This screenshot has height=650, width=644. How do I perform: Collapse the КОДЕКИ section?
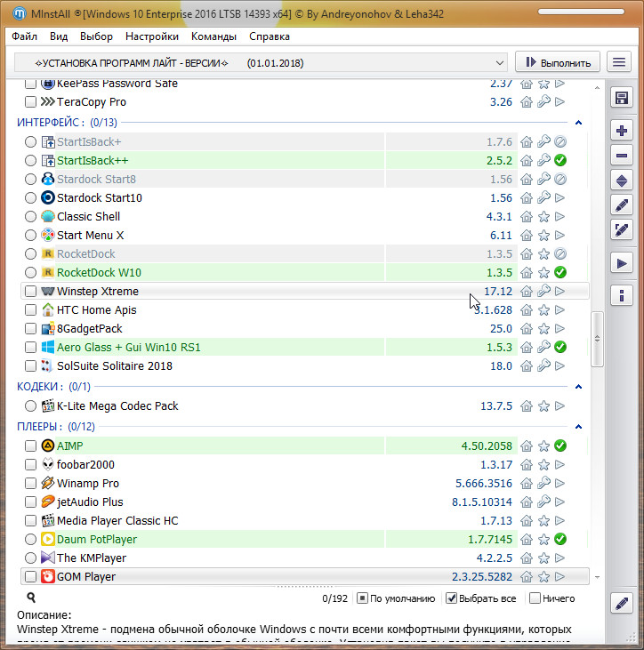pyautogui.click(x=578, y=386)
